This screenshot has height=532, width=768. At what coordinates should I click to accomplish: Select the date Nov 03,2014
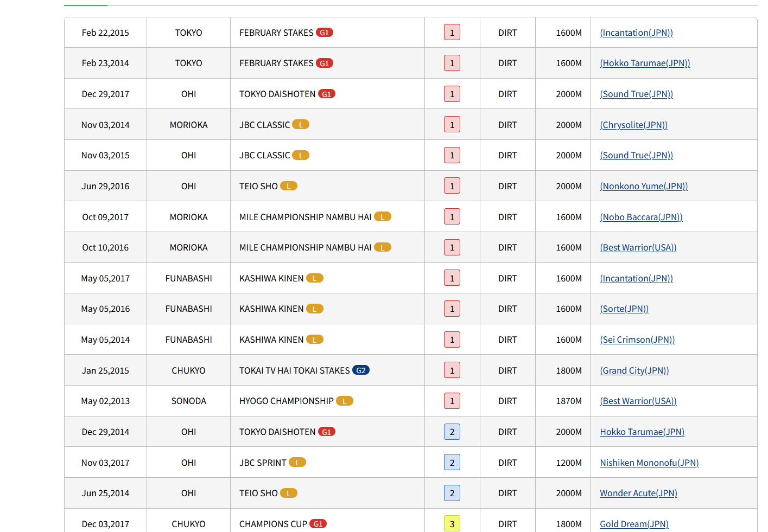coord(105,125)
